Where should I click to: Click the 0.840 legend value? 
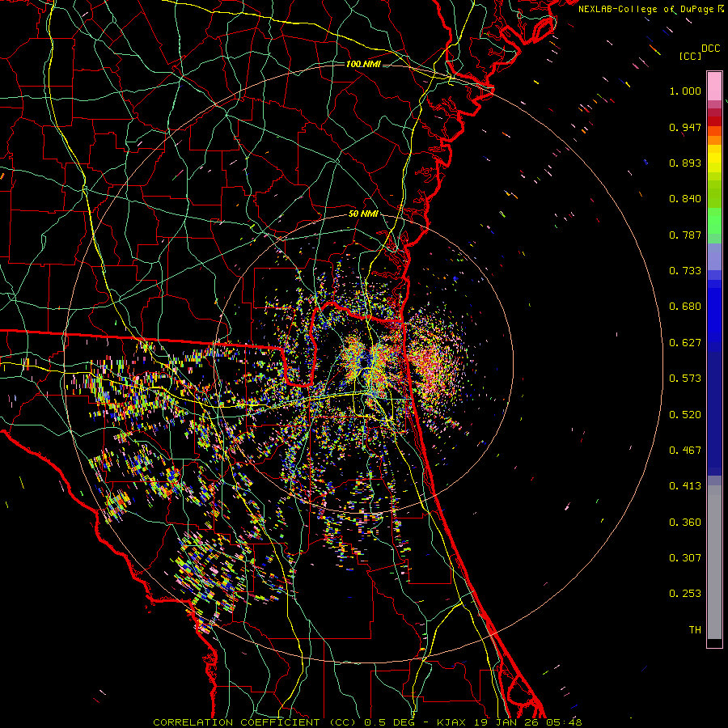[685, 199]
